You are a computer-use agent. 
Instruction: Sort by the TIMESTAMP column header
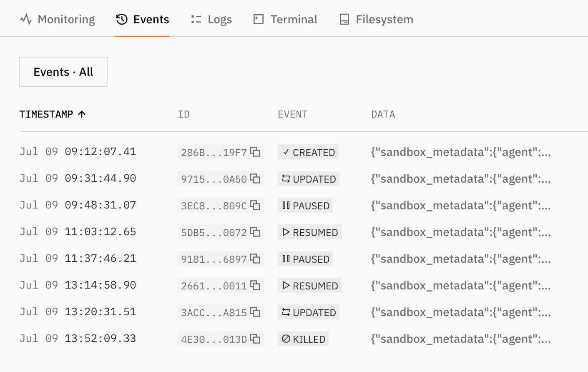pyautogui.click(x=53, y=114)
